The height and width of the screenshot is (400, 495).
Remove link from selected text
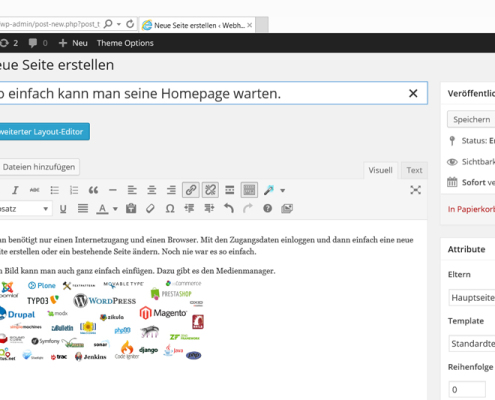[210, 190]
